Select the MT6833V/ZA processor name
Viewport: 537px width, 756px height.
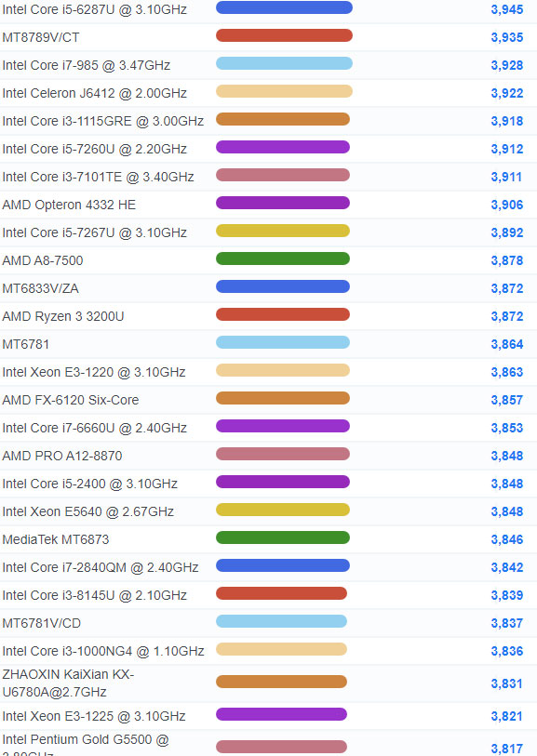[x=41, y=289]
